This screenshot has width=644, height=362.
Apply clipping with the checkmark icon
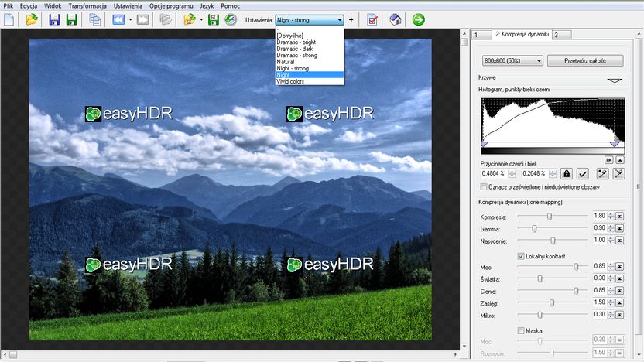coord(582,173)
